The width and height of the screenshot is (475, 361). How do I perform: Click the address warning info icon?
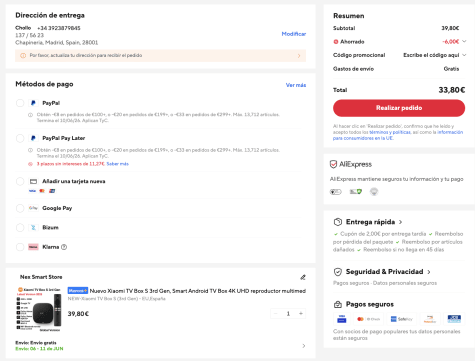pos(23,55)
